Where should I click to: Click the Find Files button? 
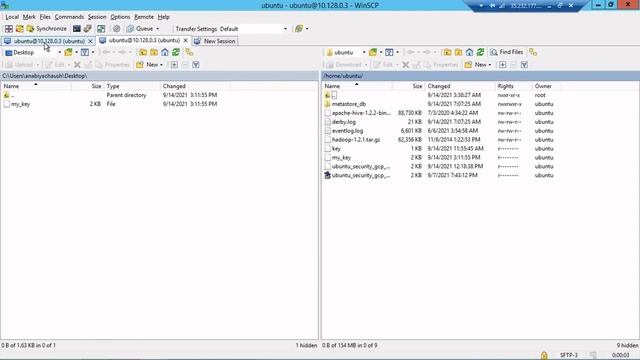[507, 52]
